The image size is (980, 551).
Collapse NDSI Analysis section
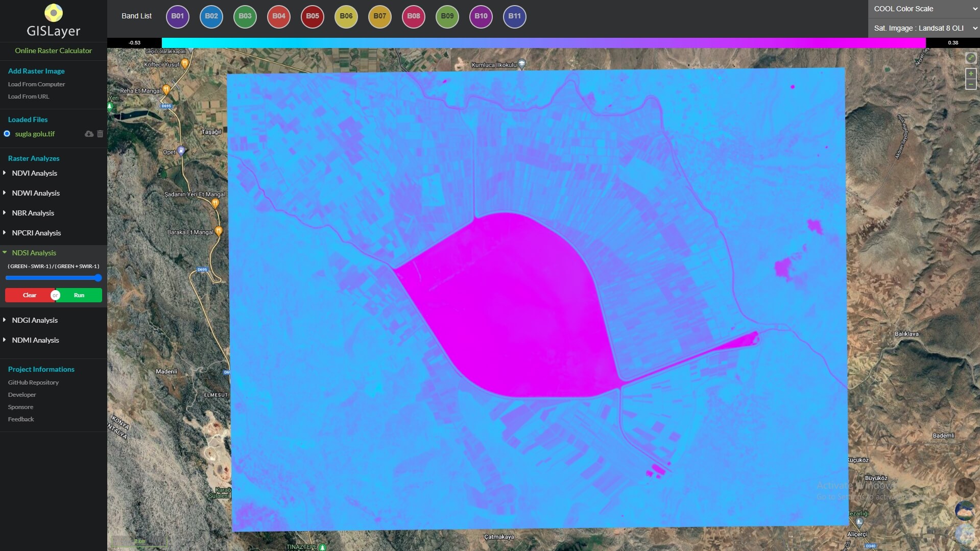pos(34,253)
